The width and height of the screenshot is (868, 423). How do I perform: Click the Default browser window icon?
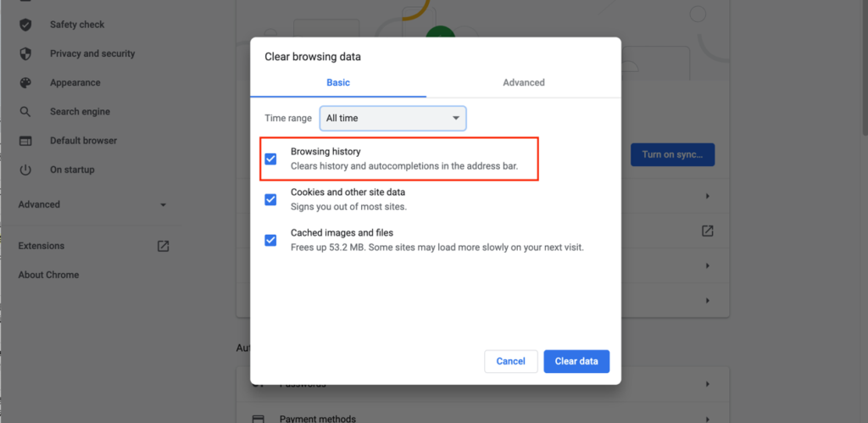(x=25, y=141)
